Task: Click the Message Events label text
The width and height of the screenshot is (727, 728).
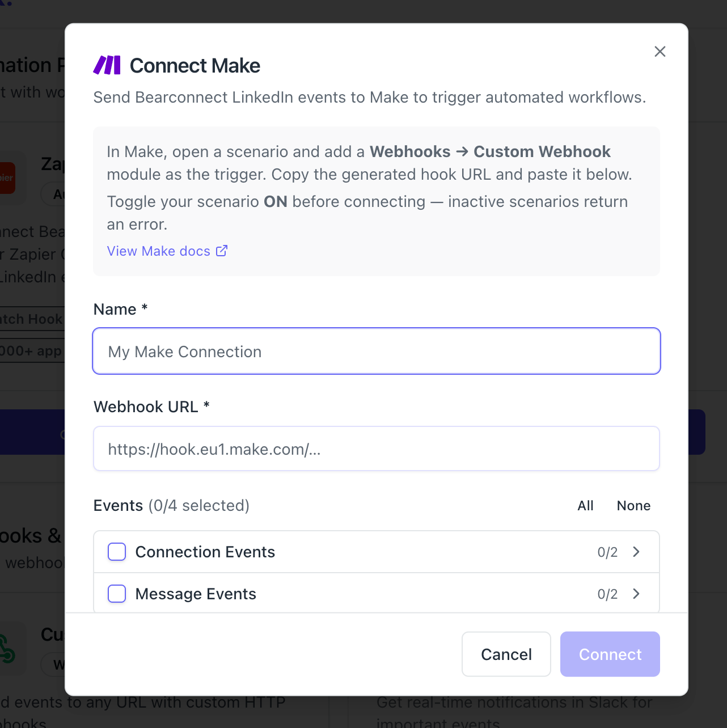Action: click(x=196, y=594)
